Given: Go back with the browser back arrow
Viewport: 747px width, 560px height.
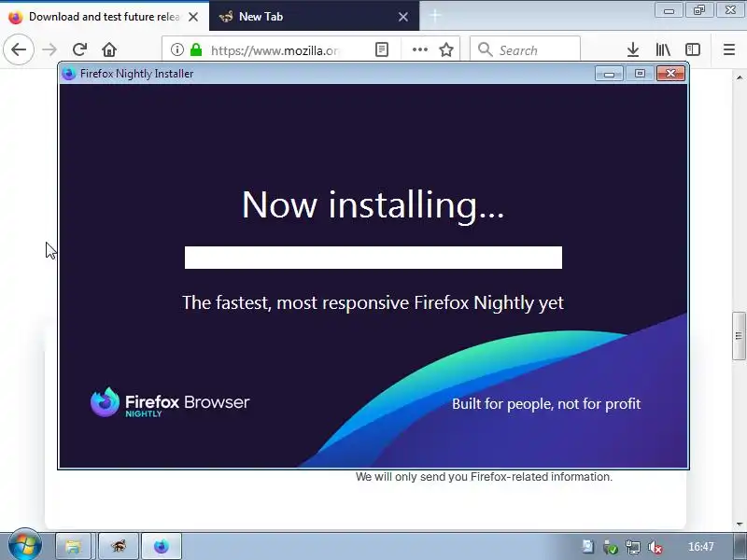Looking at the screenshot, I should coord(19,49).
